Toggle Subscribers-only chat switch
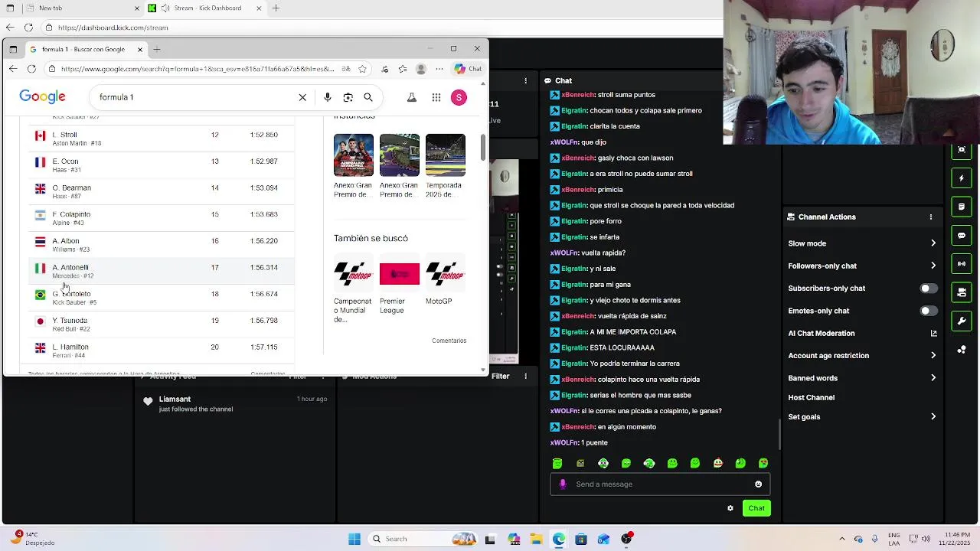 928,289
